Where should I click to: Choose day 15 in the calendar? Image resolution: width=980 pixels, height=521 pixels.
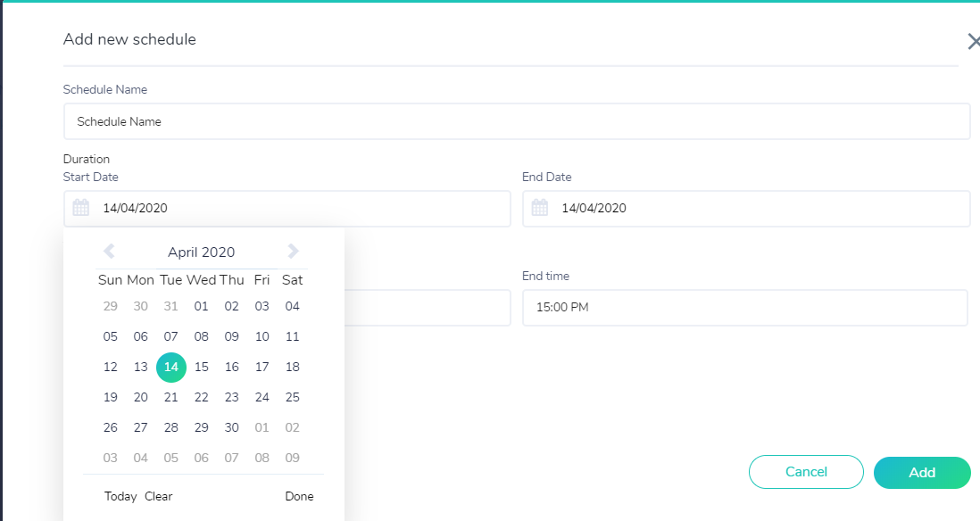point(201,367)
